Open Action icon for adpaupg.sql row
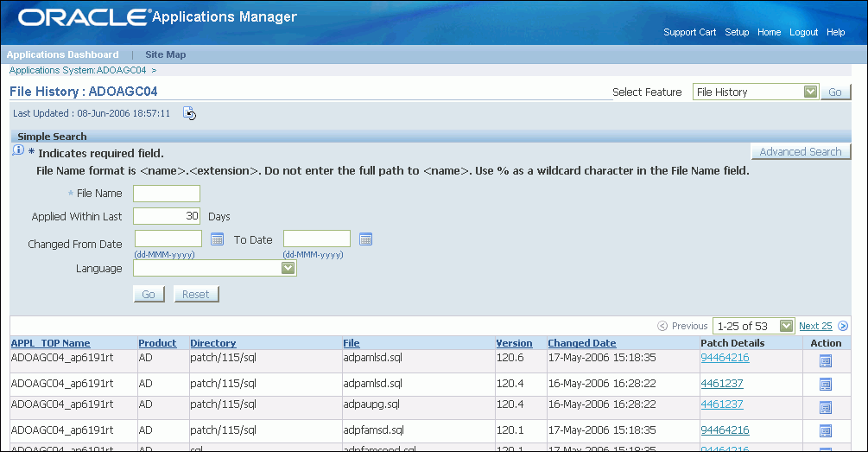This screenshot has height=452, width=868. coord(826,408)
